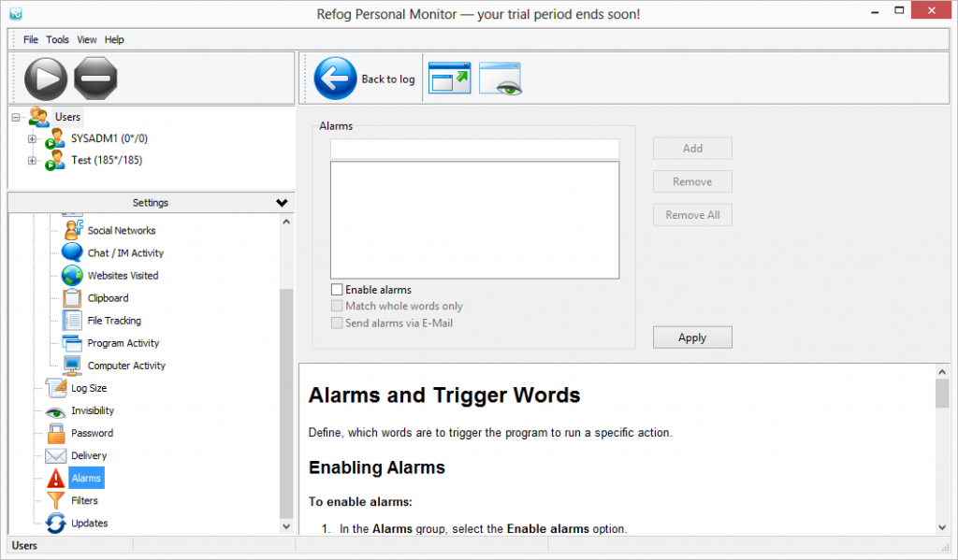Open the Invisibility eye settings
Image resolution: width=958 pixels, height=560 pixels.
click(56, 411)
